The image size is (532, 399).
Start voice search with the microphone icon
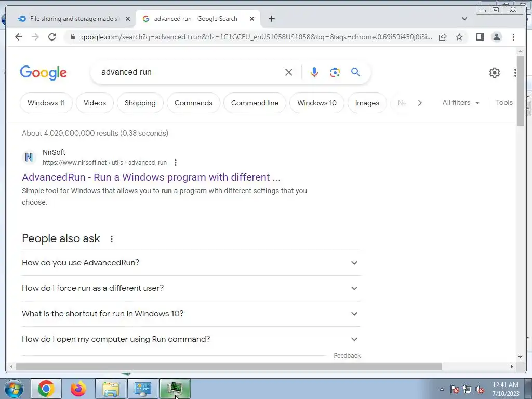click(x=314, y=72)
